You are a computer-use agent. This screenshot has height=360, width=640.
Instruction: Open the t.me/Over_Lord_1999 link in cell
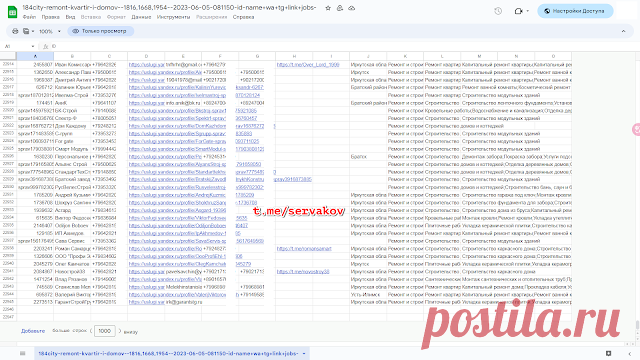pyautogui.click(x=308, y=64)
